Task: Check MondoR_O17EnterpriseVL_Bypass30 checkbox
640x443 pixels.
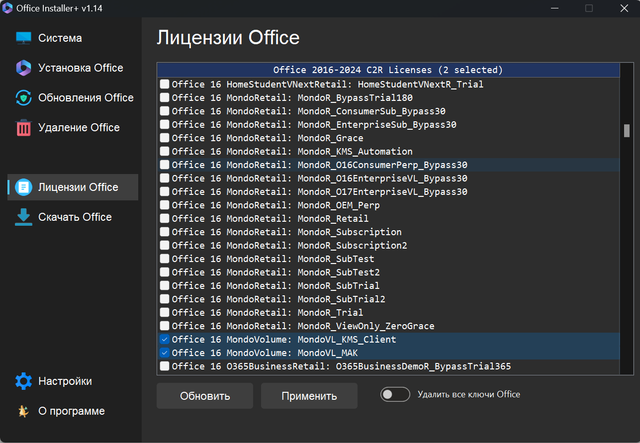Action: coord(164,191)
